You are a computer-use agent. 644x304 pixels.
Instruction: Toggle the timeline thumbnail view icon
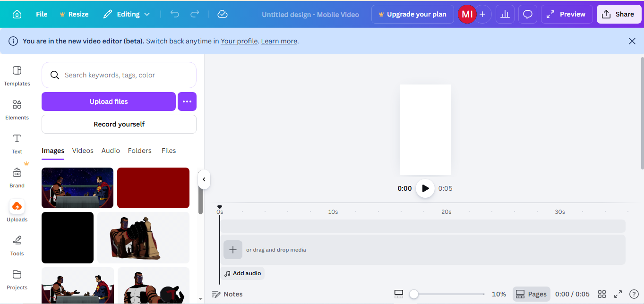[x=399, y=294]
